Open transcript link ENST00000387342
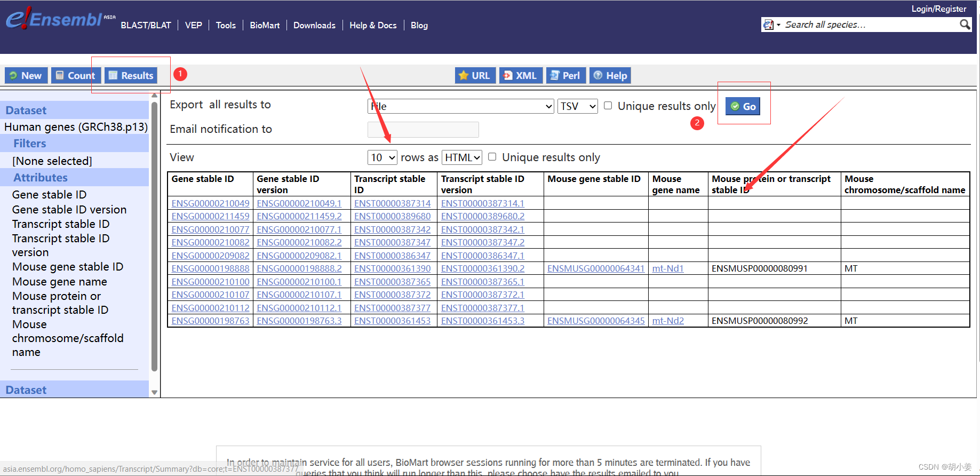This screenshot has height=476, width=980. point(392,229)
